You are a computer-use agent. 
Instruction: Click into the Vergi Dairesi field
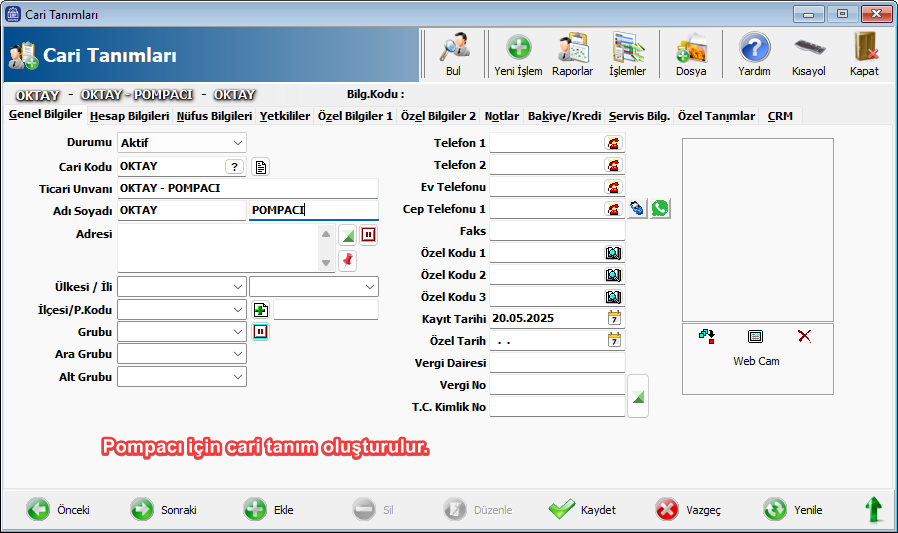tap(557, 362)
